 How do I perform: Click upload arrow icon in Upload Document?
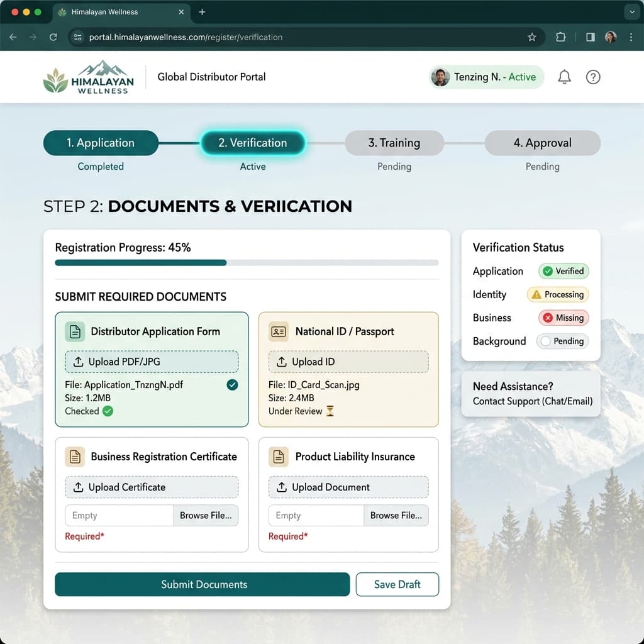pos(282,487)
